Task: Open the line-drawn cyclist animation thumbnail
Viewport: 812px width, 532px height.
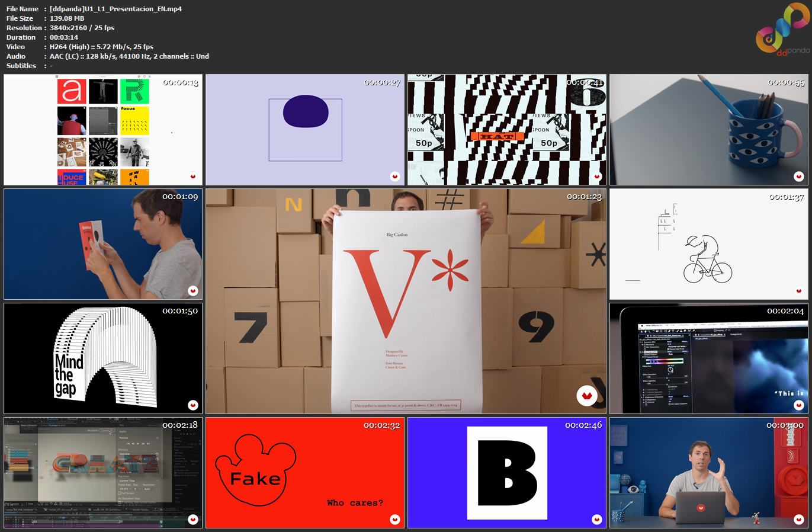Action: click(709, 244)
